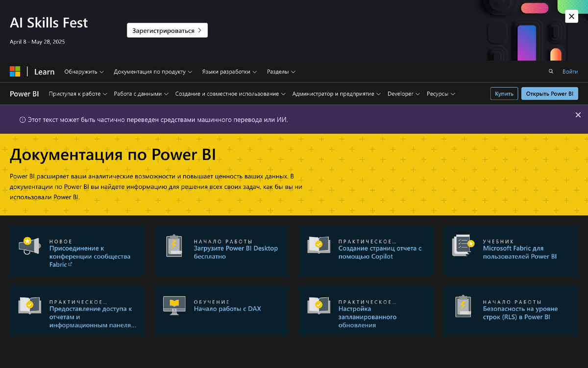This screenshot has width=588, height=368.
Task: Click the Microsoft logo icon
Action: 15,72
